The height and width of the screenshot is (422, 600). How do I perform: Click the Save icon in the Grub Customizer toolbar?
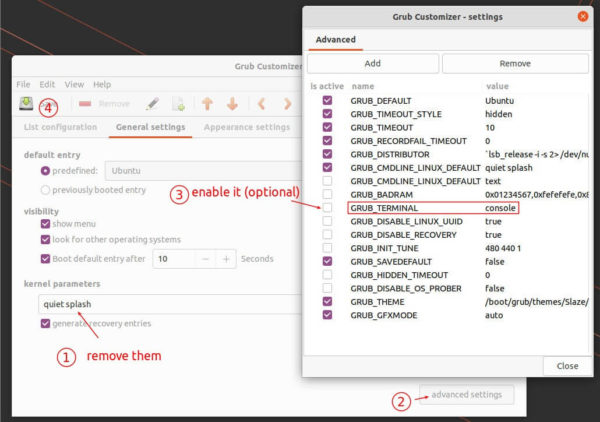[x=26, y=104]
